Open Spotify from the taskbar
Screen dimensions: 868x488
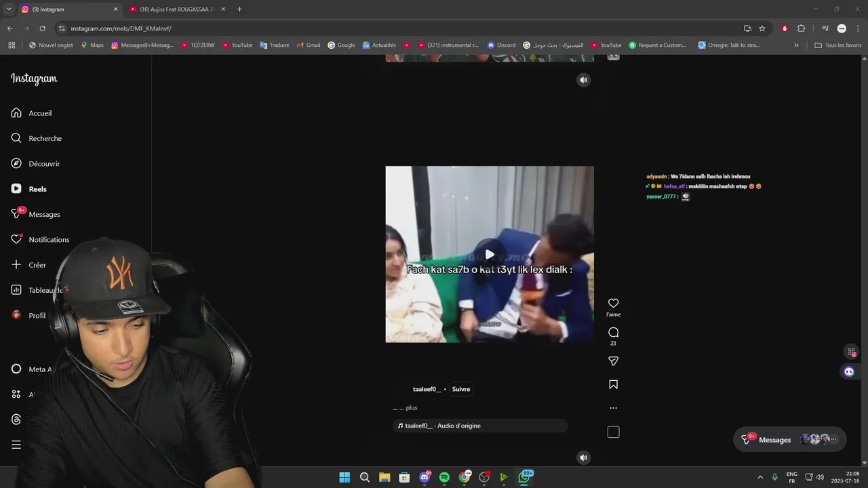pos(444,477)
